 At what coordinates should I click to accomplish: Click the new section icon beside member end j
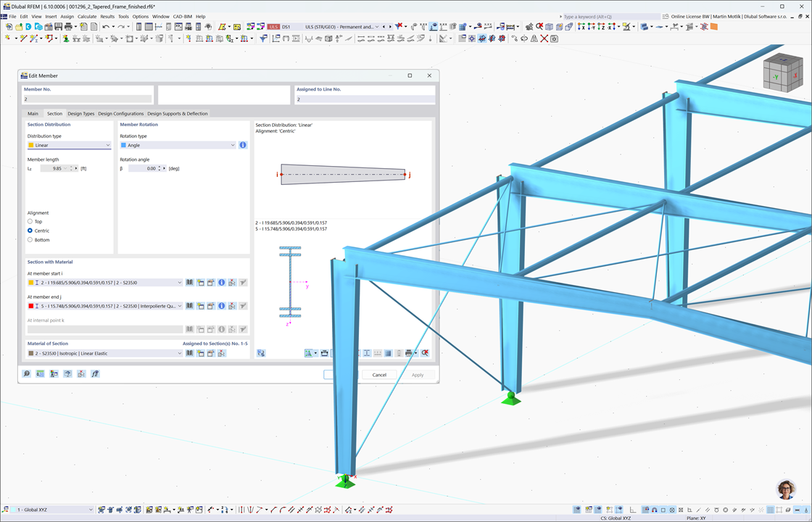tap(200, 305)
